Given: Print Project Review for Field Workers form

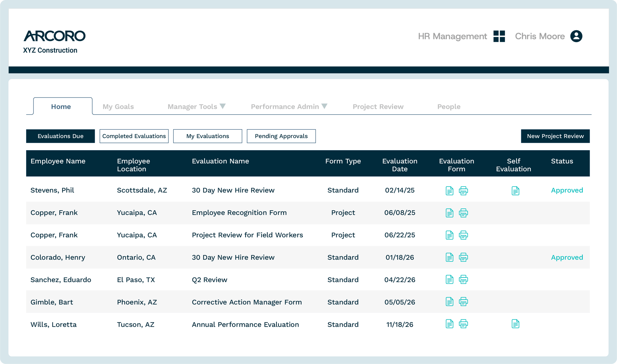Looking at the screenshot, I should click(463, 235).
